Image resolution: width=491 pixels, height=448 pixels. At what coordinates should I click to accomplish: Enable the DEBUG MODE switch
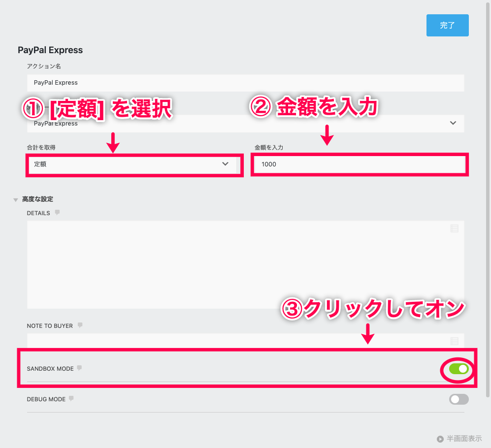click(459, 399)
